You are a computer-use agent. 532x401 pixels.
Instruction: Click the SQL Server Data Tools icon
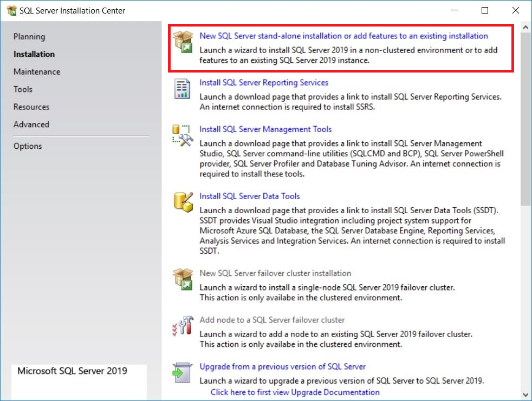[x=183, y=201]
